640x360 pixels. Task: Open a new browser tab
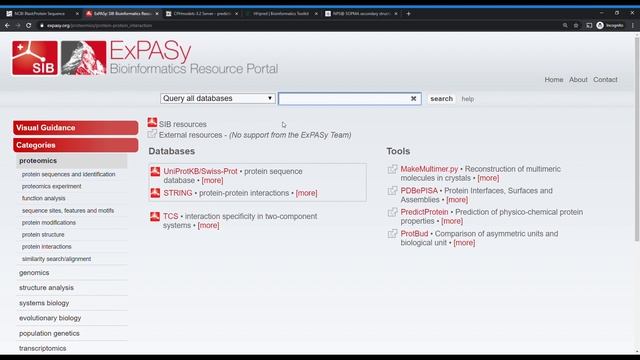click(x=408, y=13)
